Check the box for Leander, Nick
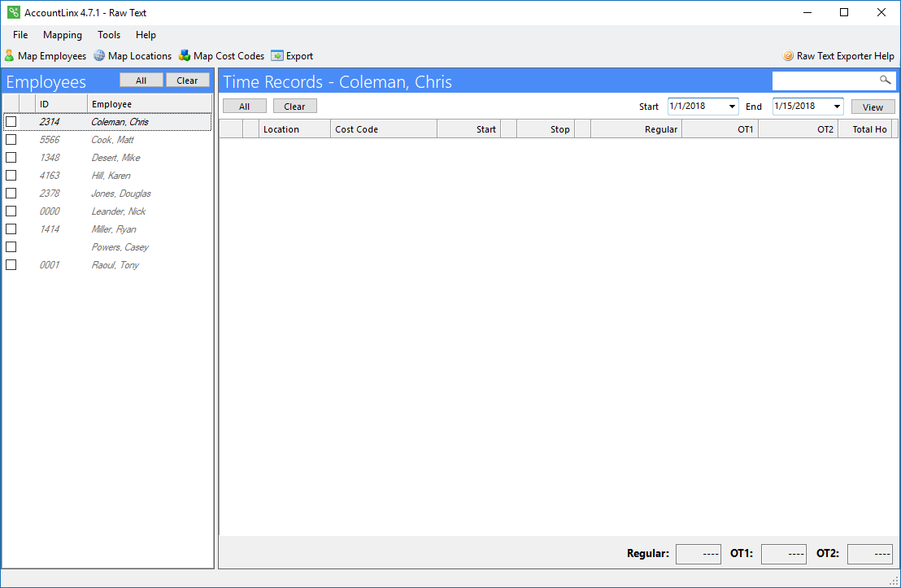901x588 pixels. 11,211
